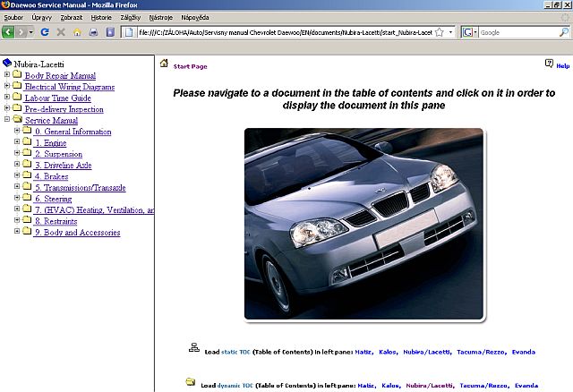Click the dynamic TOC folder icon
Screen dimensions: 573x392
click(190, 382)
